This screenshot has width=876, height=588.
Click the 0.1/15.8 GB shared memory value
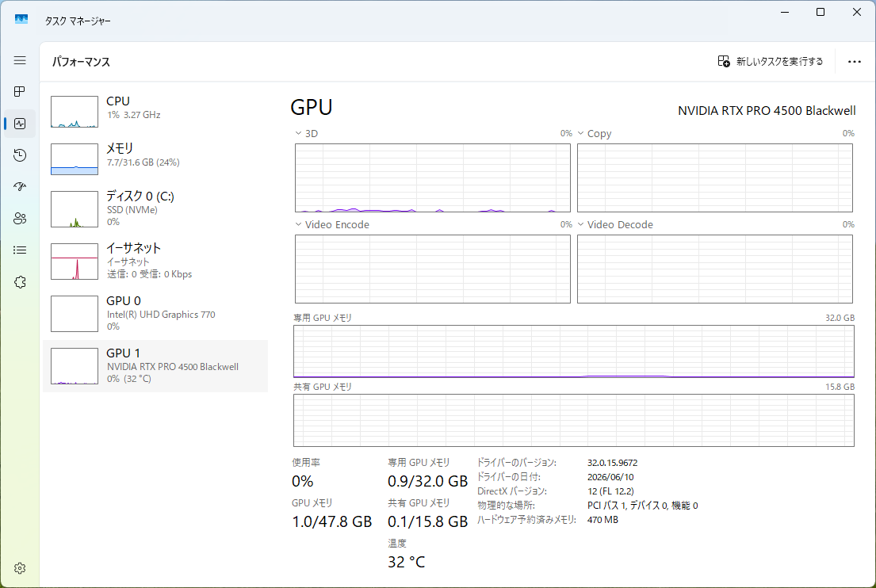pyautogui.click(x=427, y=521)
